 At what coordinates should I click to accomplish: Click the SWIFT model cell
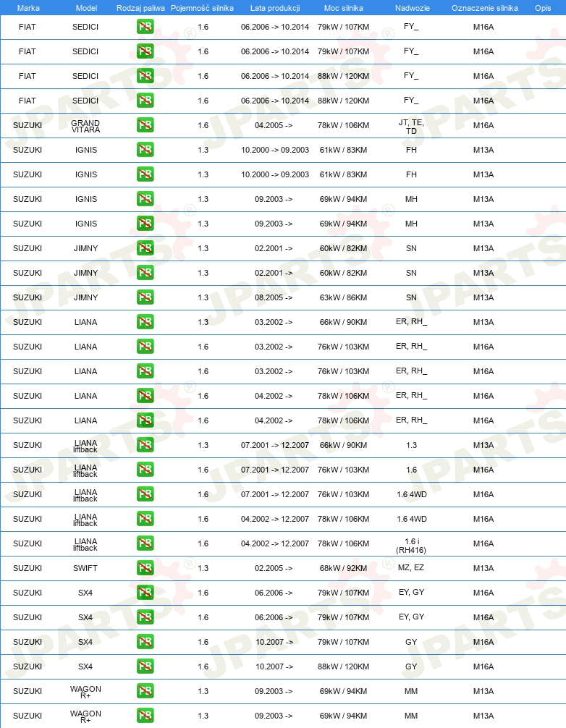coord(85,568)
